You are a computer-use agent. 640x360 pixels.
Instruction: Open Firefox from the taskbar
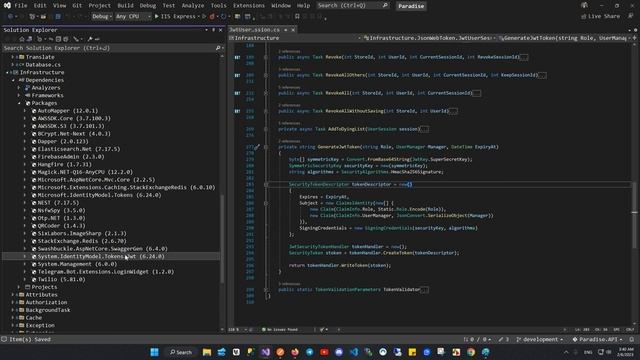(x=295, y=352)
